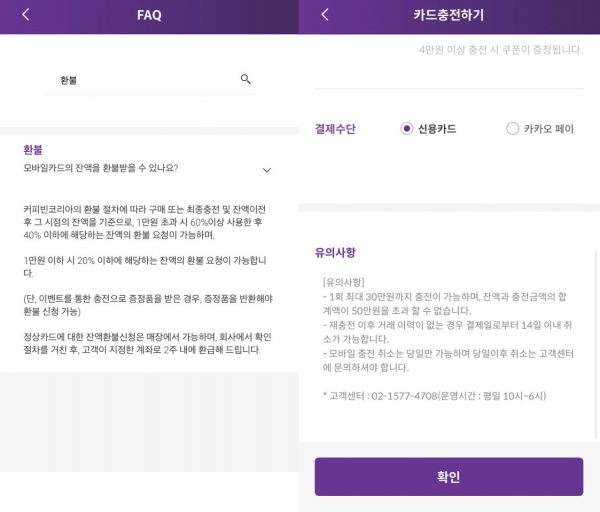Select 카카오 페이 payment method radio

coord(512,129)
